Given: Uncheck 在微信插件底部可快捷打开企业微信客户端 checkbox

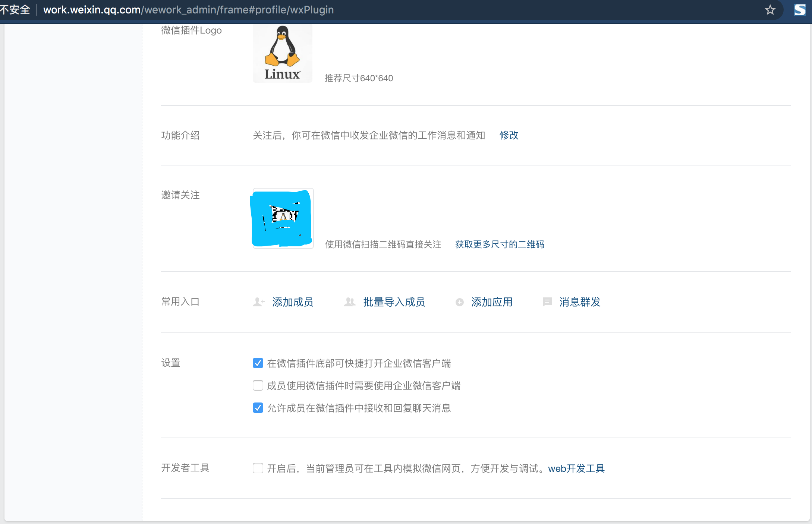Looking at the screenshot, I should click(258, 363).
